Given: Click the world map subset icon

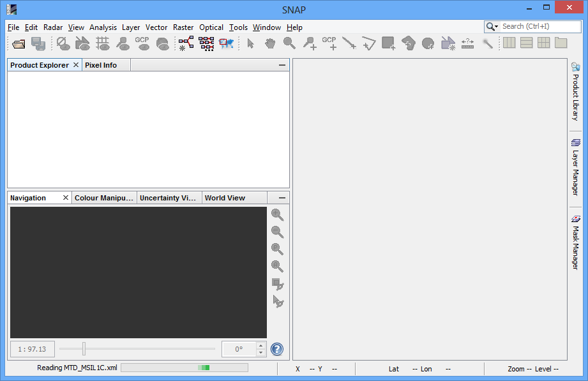Looking at the screenshot, I should pyautogui.click(x=227, y=43).
